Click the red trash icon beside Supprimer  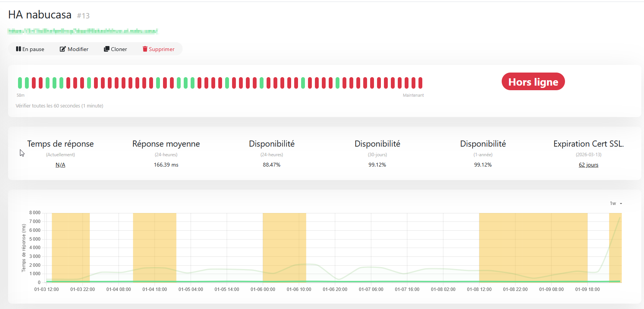click(x=145, y=49)
